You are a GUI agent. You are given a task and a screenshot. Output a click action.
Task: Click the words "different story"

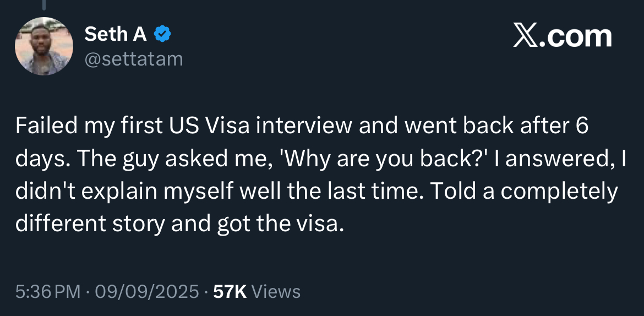[x=90, y=224]
